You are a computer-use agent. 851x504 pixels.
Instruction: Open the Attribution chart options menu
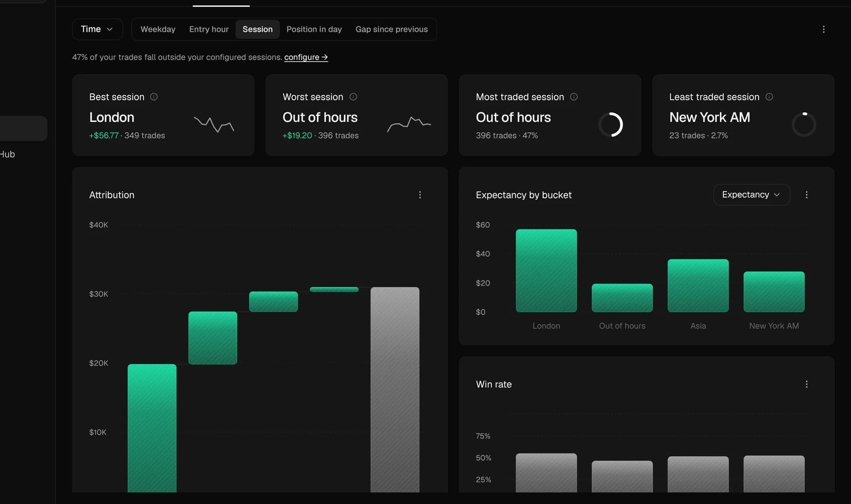420,195
